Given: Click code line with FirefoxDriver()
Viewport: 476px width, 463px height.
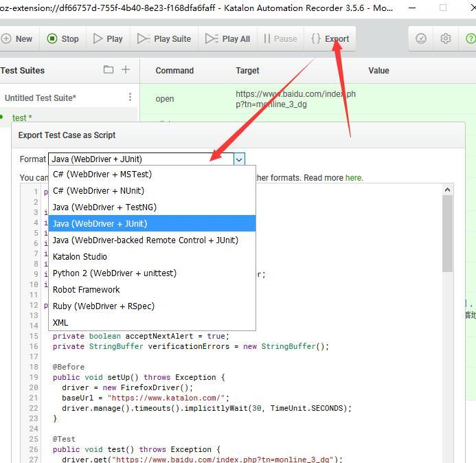Looking at the screenshot, I should (127, 387).
